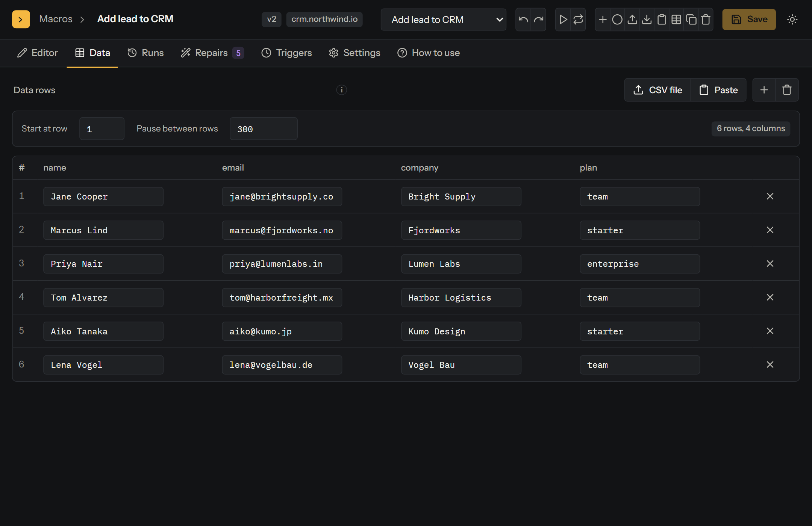
Task: Edit the Harbor Logistics company cell
Action: [461, 298]
